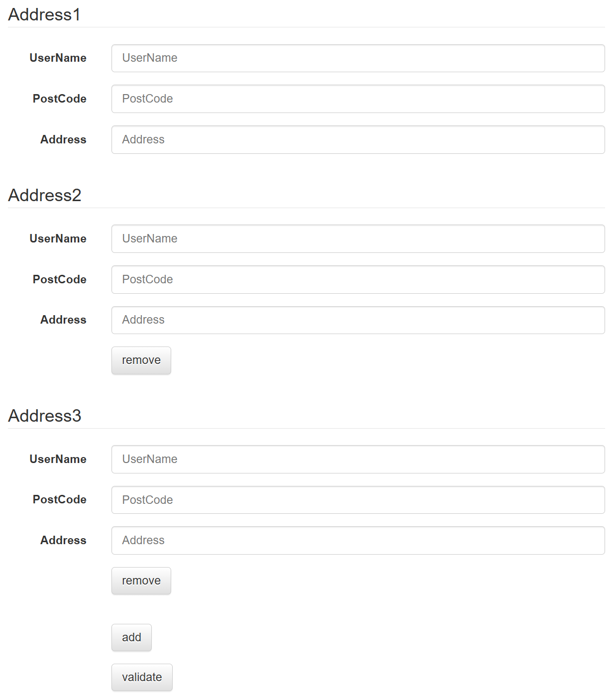Click the Address2 section heading
Image resolution: width=615 pixels, height=700 pixels.
coord(45,196)
